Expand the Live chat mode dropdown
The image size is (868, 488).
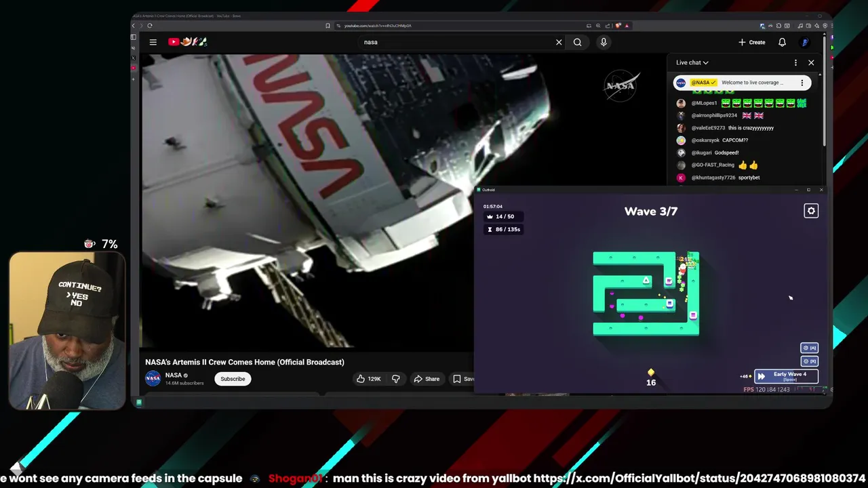tap(692, 62)
